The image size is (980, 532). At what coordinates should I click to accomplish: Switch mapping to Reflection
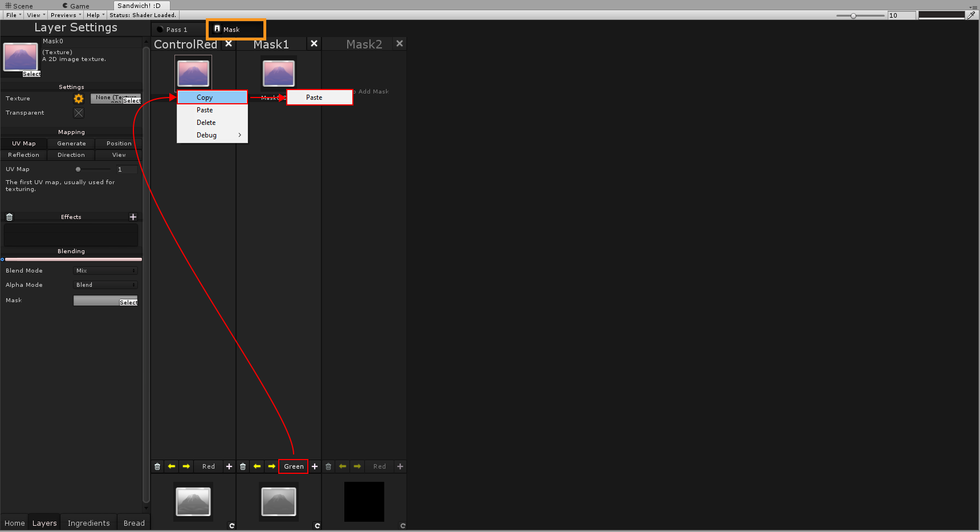24,155
